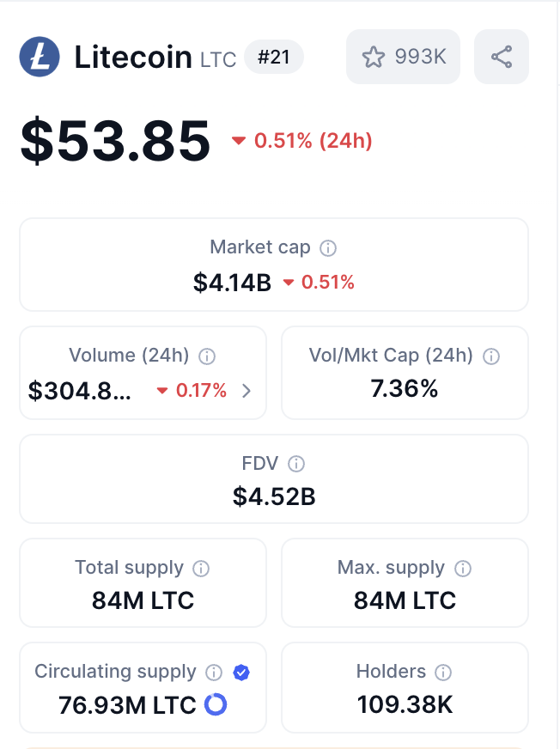Click the Max. supply info icon
This screenshot has height=749, width=560.
click(464, 568)
